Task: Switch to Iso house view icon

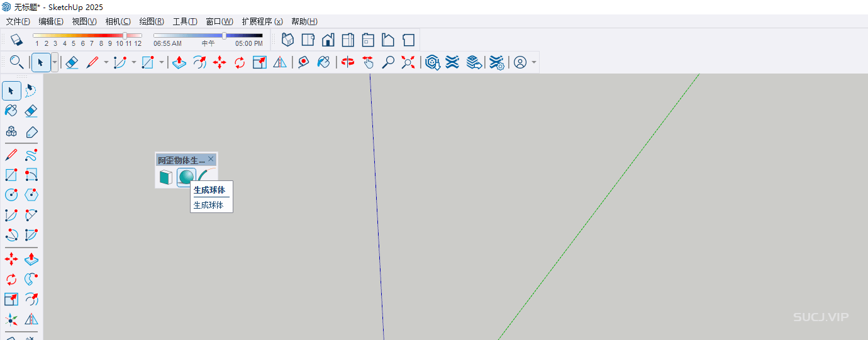Action: click(x=287, y=40)
